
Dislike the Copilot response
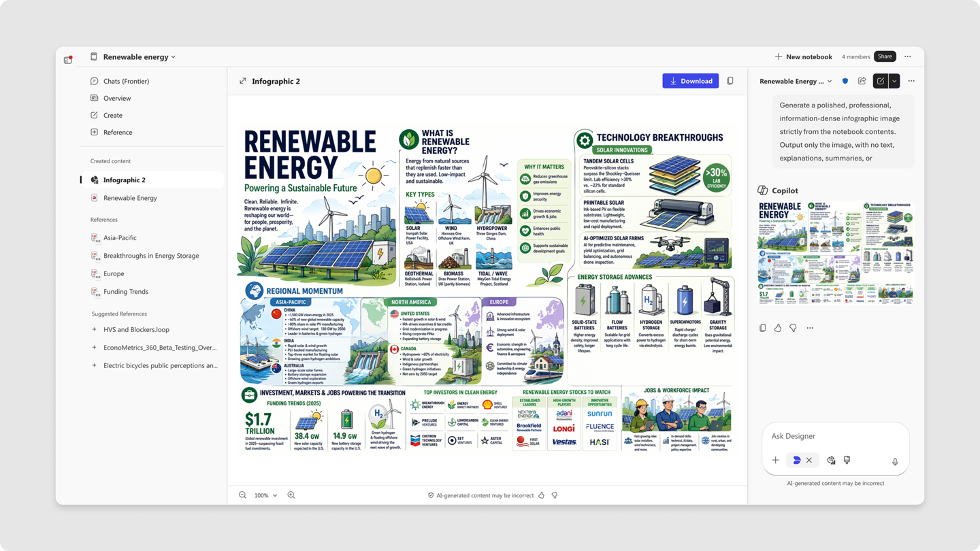793,328
